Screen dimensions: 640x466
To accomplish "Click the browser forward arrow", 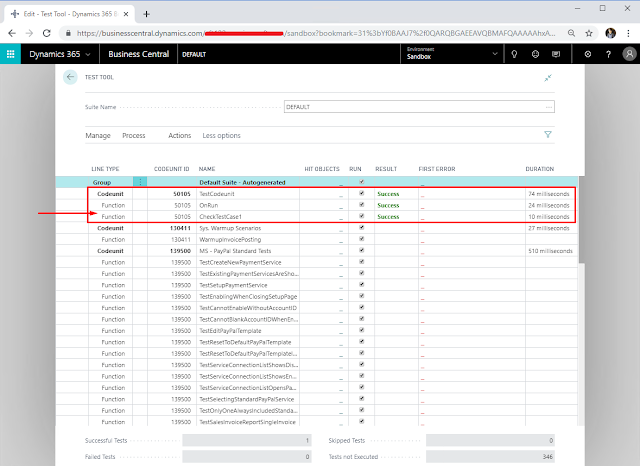I will pos(29,33).
